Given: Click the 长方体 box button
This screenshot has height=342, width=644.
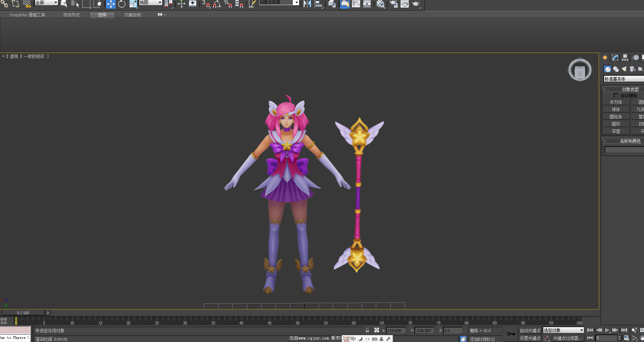Looking at the screenshot, I should [x=616, y=102].
